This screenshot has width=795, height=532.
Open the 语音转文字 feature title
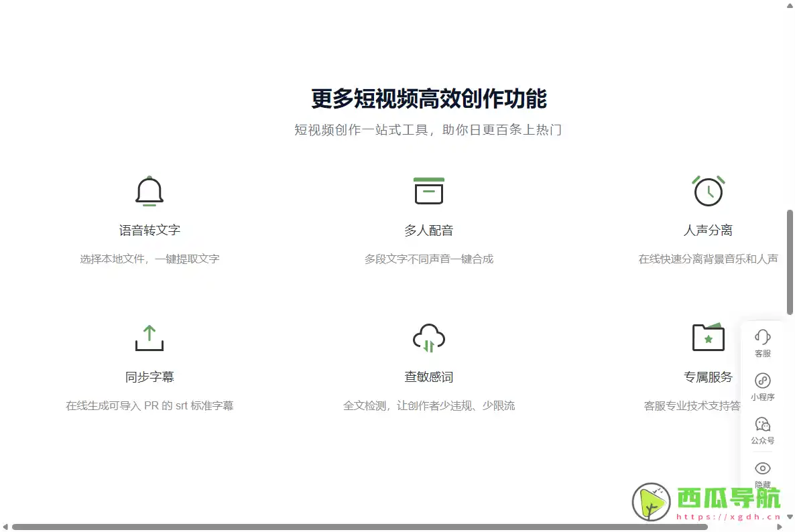click(x=149, y=230)
